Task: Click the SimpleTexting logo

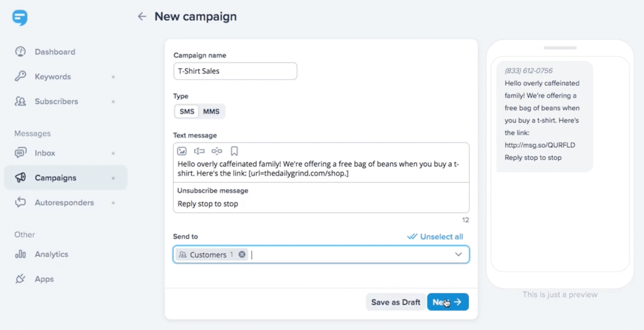Action: pyautogui.click(x=20, y=18)
